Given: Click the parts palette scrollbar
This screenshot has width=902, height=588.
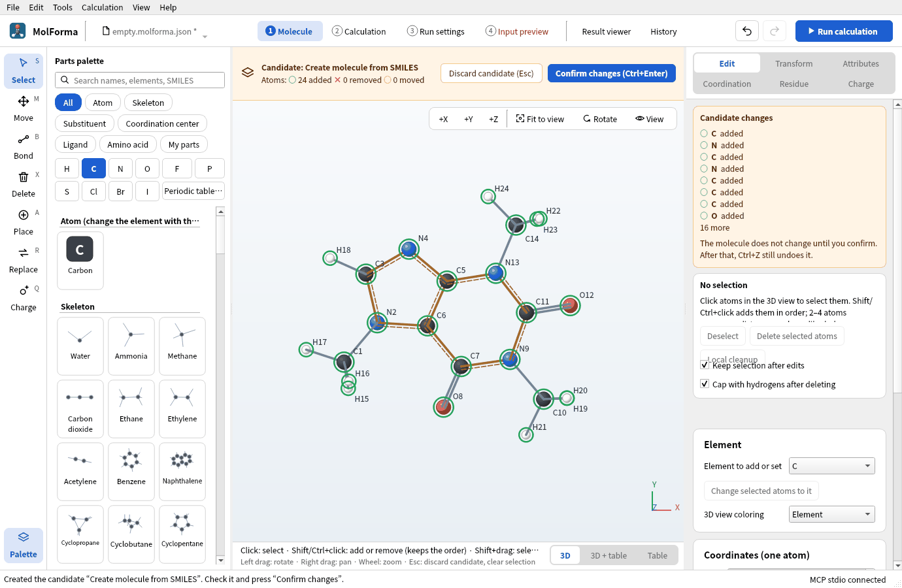Looking at the screenshot, I should 220,385.
